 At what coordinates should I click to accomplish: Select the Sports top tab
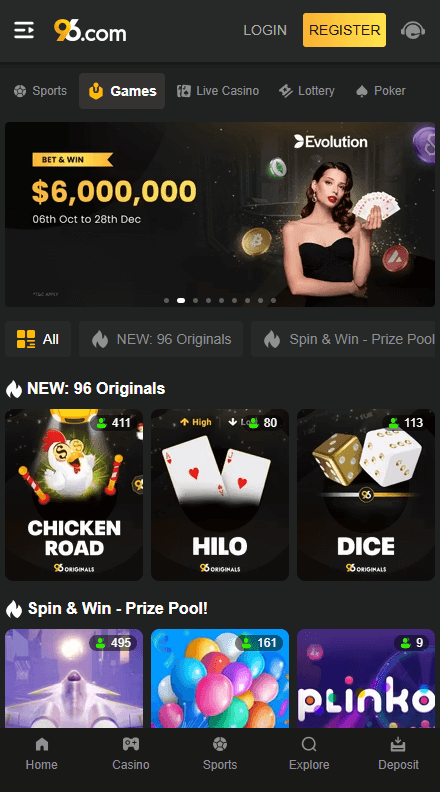(40, 91)
